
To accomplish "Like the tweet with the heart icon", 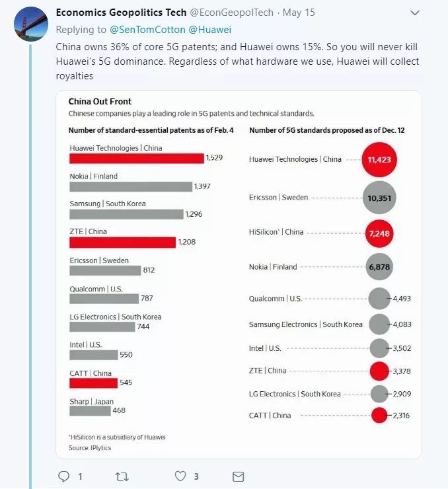I will 180,476.
